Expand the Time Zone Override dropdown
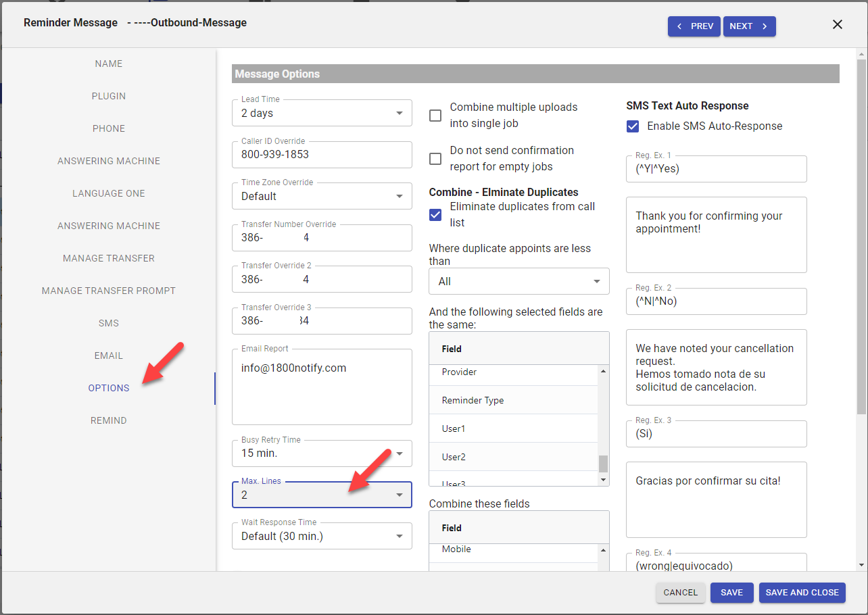 click(x=322, y=196)
